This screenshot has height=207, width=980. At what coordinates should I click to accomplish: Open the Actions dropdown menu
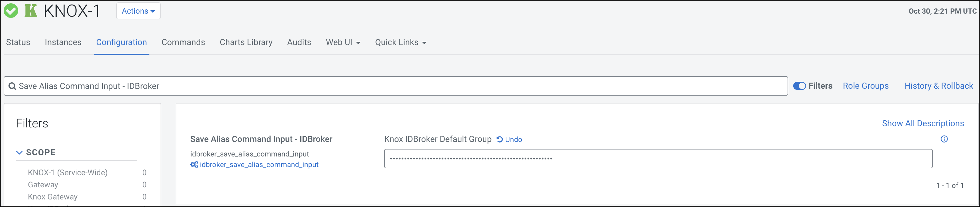[138, 11]
